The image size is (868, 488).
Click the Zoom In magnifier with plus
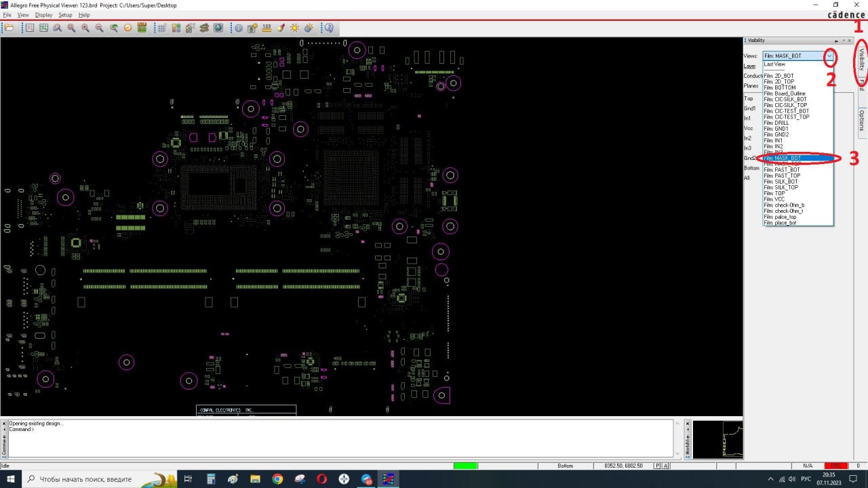pyautogui.click(x=85, y=28)
